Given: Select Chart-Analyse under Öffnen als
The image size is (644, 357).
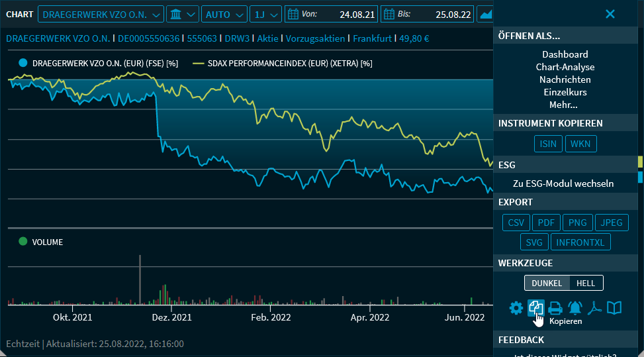Looking at the screenshot, I should click(x=565, y=67).
